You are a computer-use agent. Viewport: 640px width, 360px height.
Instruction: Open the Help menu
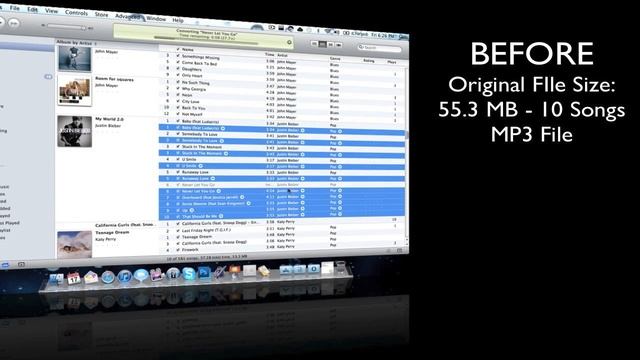(178, 20)
